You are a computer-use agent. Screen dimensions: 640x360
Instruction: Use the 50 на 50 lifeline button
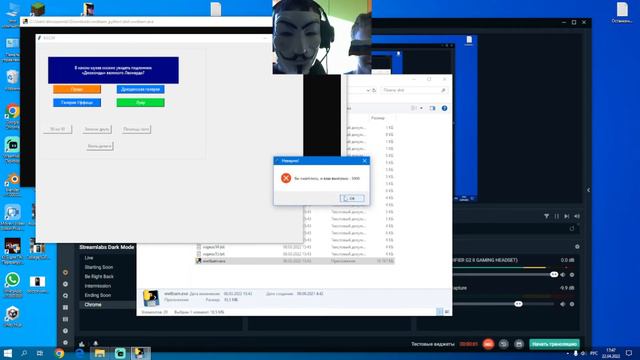(58, 129)
